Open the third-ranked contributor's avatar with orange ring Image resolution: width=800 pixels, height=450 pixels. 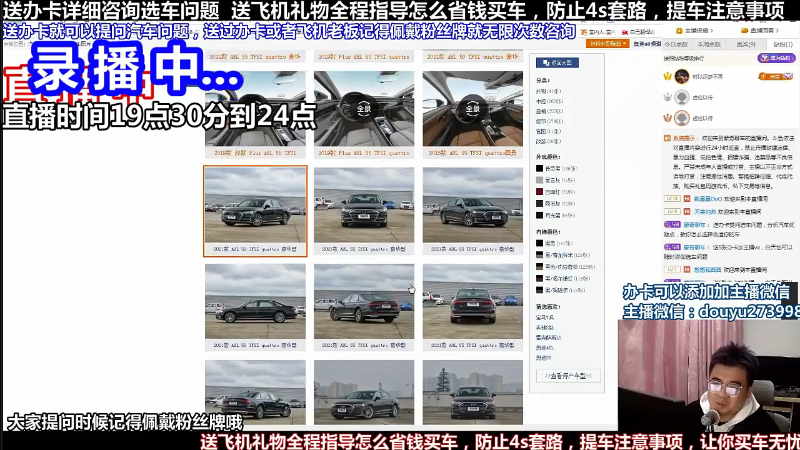tap(682, 118)
